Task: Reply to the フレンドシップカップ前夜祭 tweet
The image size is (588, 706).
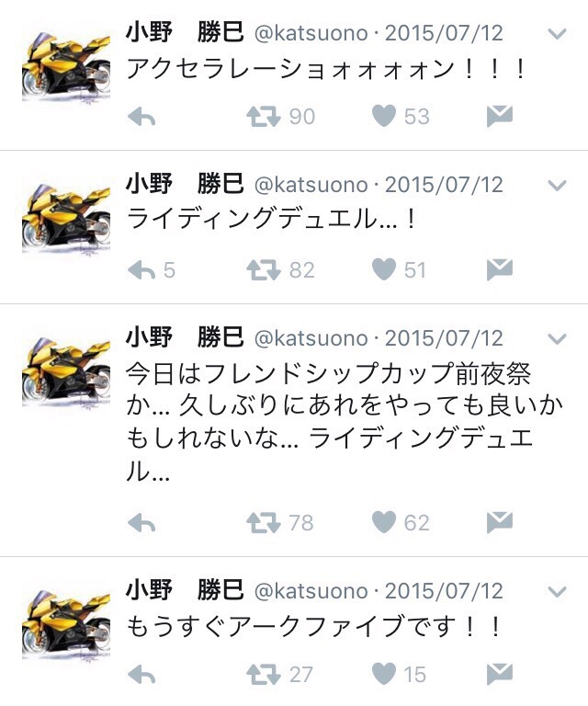Action: coord(141,523)
